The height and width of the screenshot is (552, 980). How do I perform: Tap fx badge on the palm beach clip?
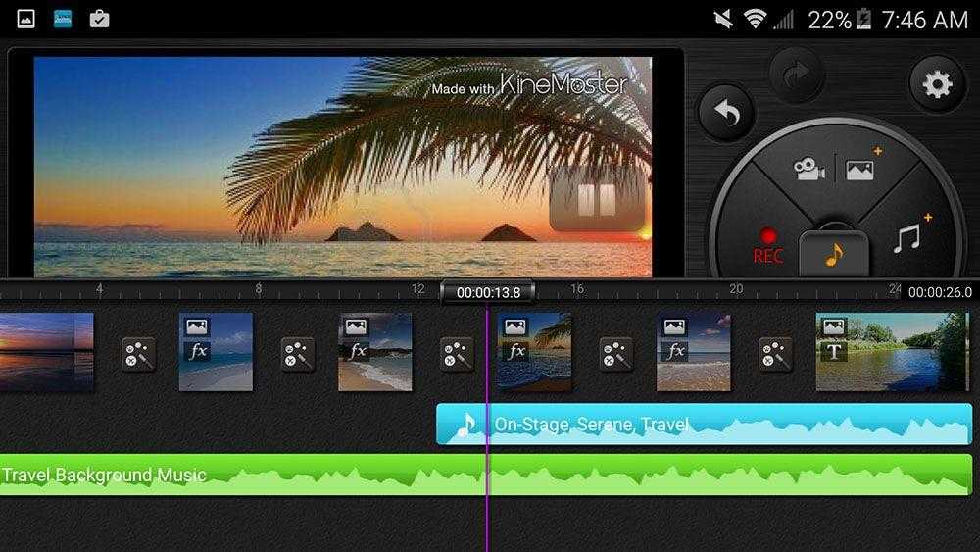coord(516,351)
